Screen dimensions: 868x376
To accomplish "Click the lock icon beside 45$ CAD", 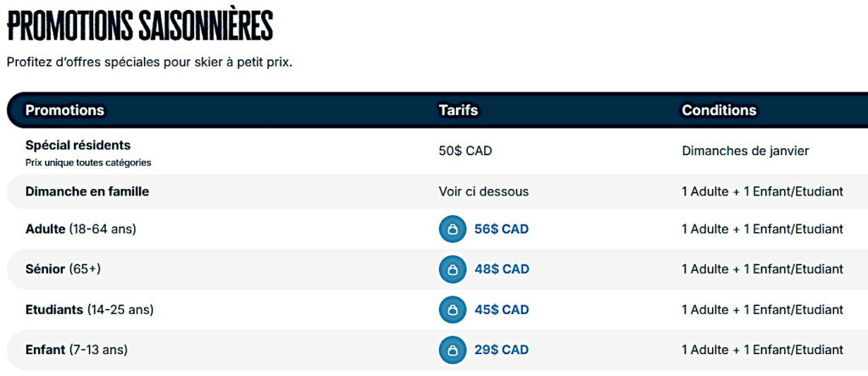I will (453, 310).
